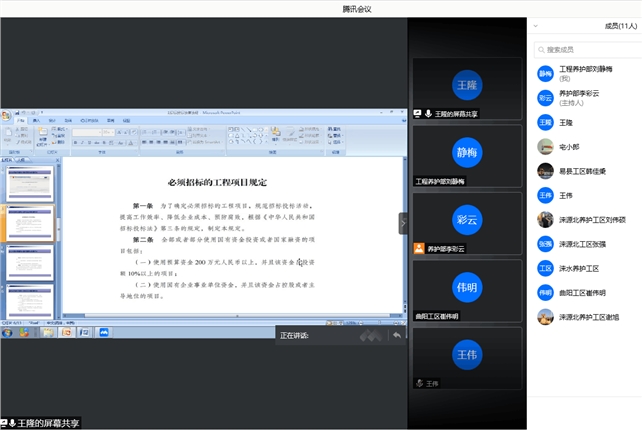The width and height of the screenshot is (642, 430).
Task: Close the slide thumbnail pane with its X
Action: pyautogui.click(x=57, y=160)
